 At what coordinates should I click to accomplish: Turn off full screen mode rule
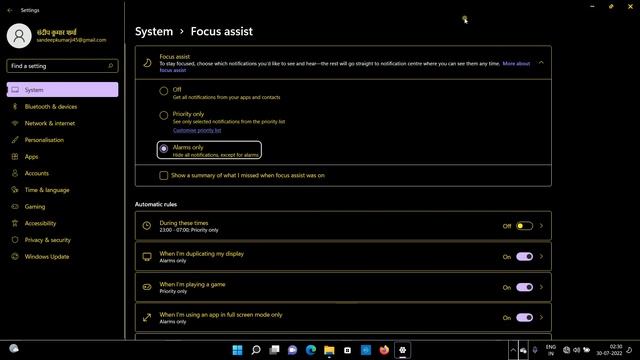pyautogui.click(x=524, y=318)
